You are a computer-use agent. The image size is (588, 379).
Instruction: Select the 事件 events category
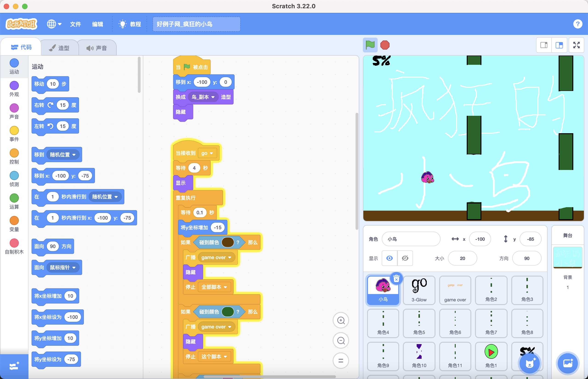tap(14, 134)
